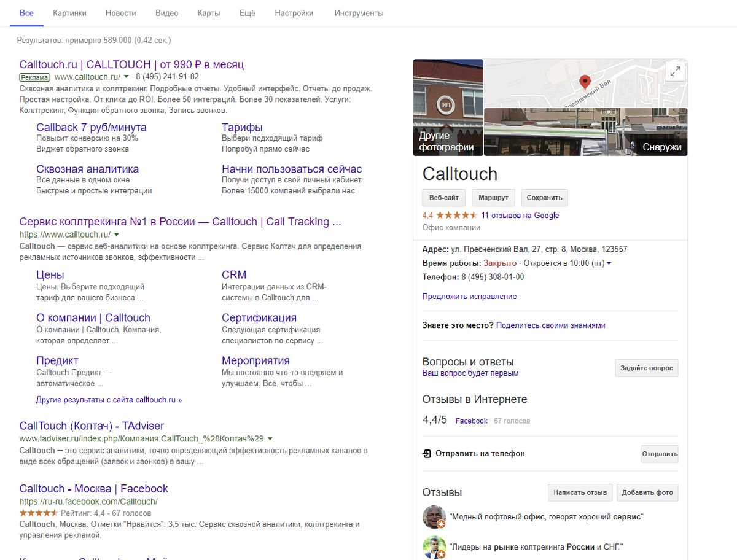The image size is (737, 560).
Task: Click Другие результаты с сайта calltouch.ru
Action: [109, 400]
